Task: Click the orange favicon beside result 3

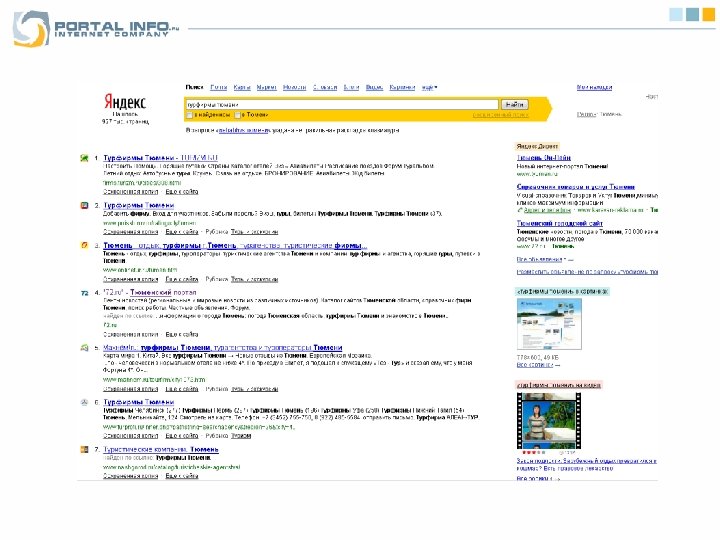Action: 84,245
